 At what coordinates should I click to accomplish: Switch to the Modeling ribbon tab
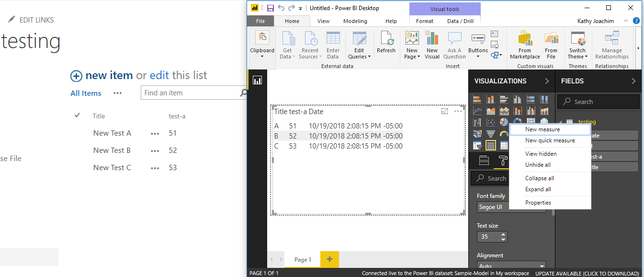point(355,21)
